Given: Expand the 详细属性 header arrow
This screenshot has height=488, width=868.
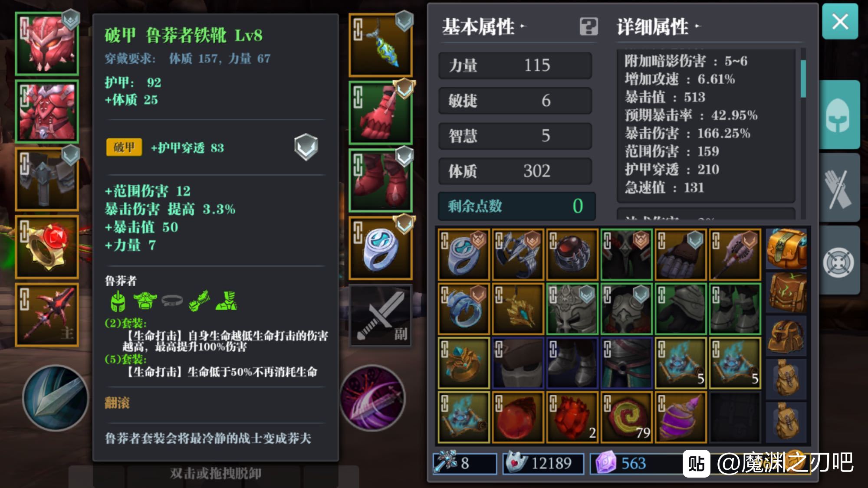Looking at the screenshot, I should click(x=697, y=26).
